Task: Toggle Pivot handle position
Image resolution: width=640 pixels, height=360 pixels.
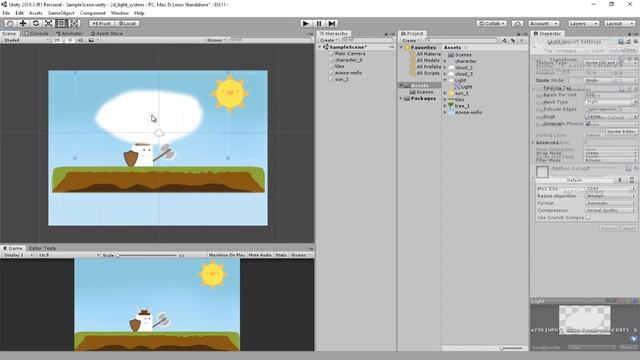Action: pos(101,24)
